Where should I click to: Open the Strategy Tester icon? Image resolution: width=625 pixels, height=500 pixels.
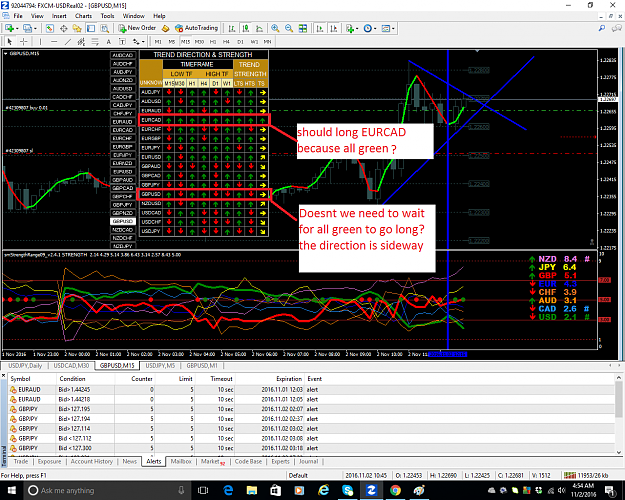point(104,28)
